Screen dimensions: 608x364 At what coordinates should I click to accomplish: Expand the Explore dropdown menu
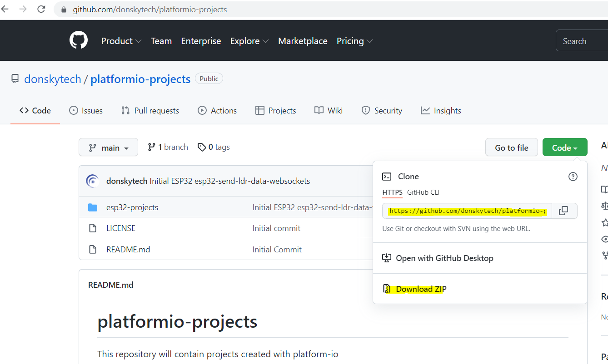click(x=249, y=41)
